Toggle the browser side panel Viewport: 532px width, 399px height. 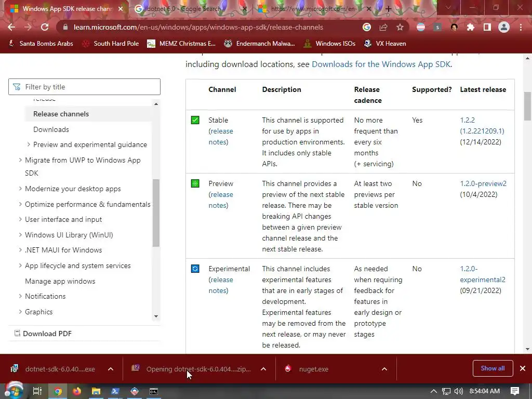487,27
